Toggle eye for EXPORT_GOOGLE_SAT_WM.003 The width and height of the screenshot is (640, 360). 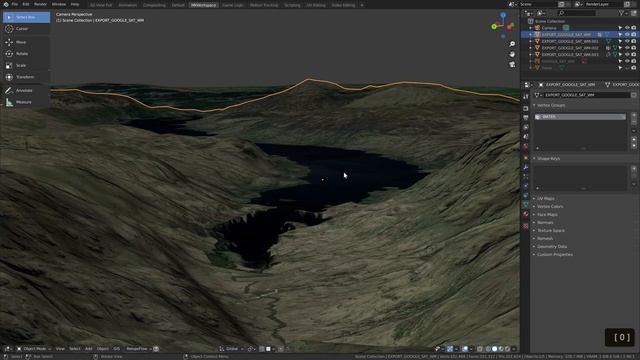point(627,54)
